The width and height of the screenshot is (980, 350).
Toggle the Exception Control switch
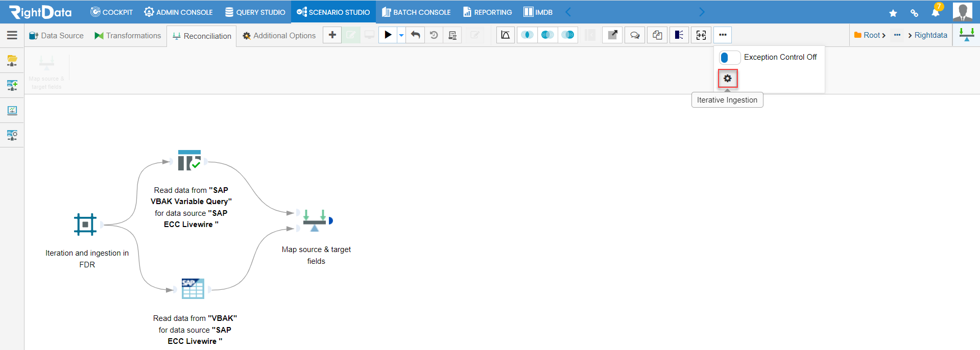click(730, 58)
